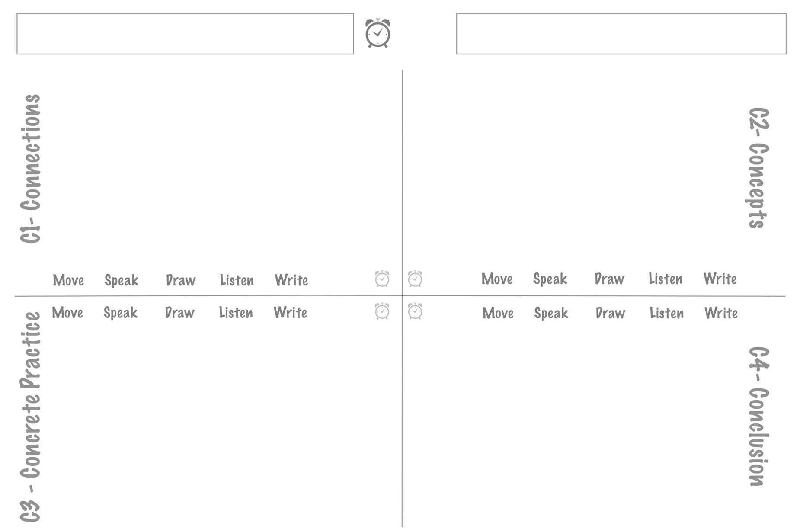Select Speak in the C4 Conclusion row
Viewport: 800px width, 532px height.
(x=551, y=313)
